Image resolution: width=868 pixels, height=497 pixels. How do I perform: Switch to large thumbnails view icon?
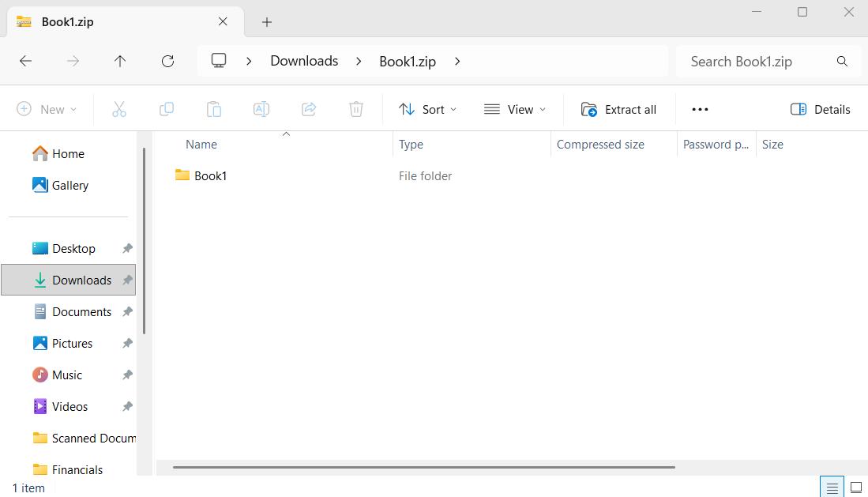click(x=856, y=488)
